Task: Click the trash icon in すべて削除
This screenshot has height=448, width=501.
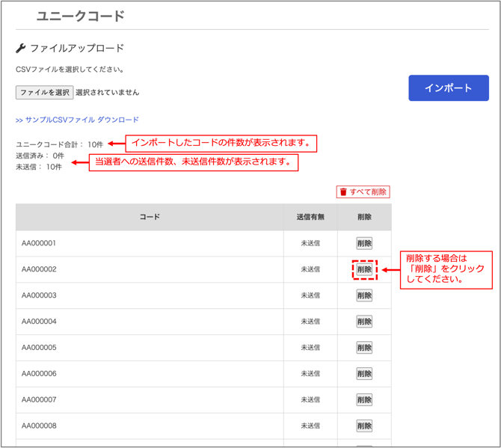Action: [343, 192]
